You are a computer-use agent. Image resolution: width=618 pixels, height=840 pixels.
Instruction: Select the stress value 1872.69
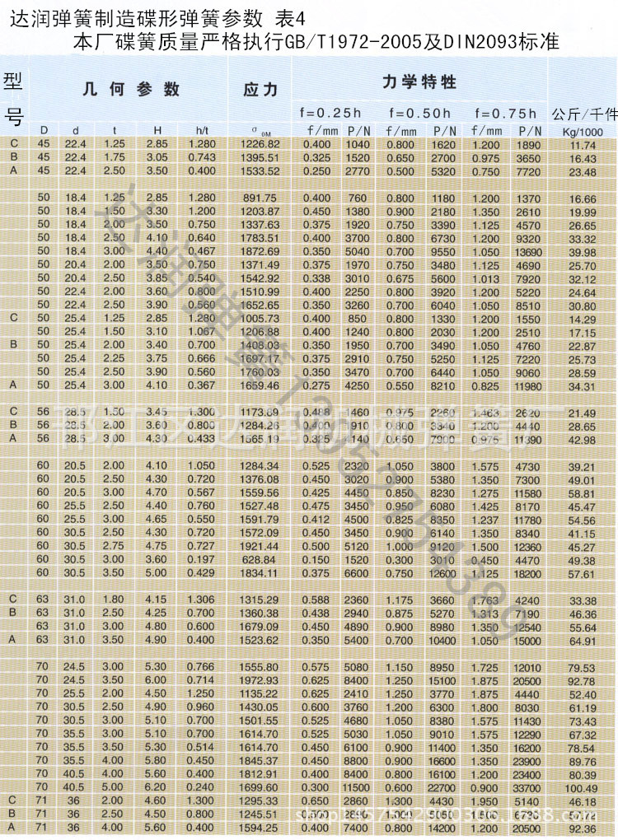pyautogui.click(x=260, y=251)
